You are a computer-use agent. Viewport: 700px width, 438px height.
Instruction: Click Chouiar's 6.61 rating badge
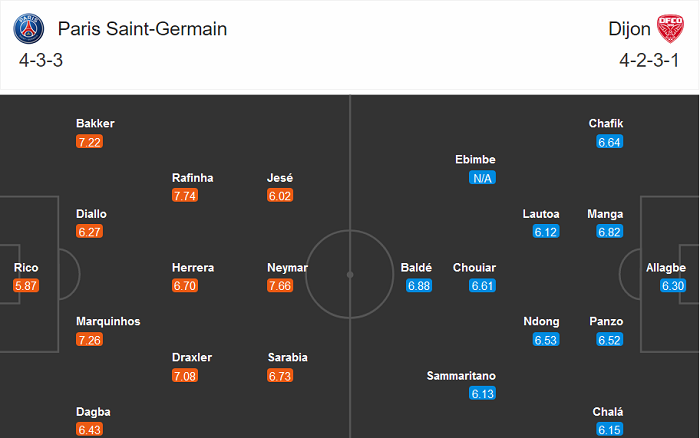(x=482, y=286)
